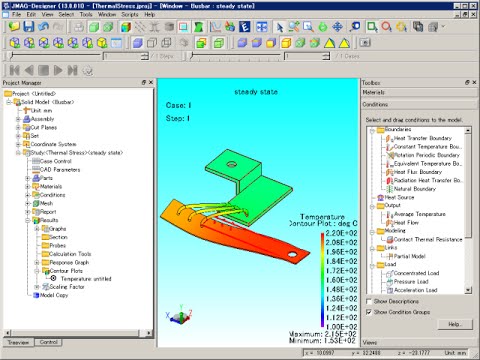
Task: Select Case Control tree item
Action: pos(56,161)
